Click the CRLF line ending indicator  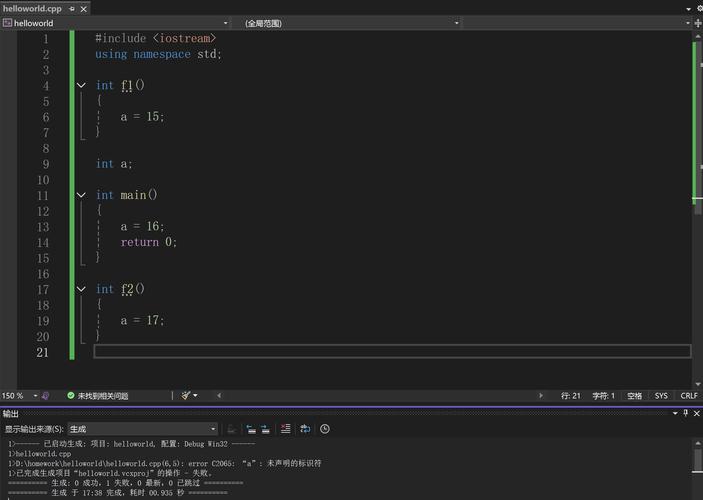[x=689, y=396]
